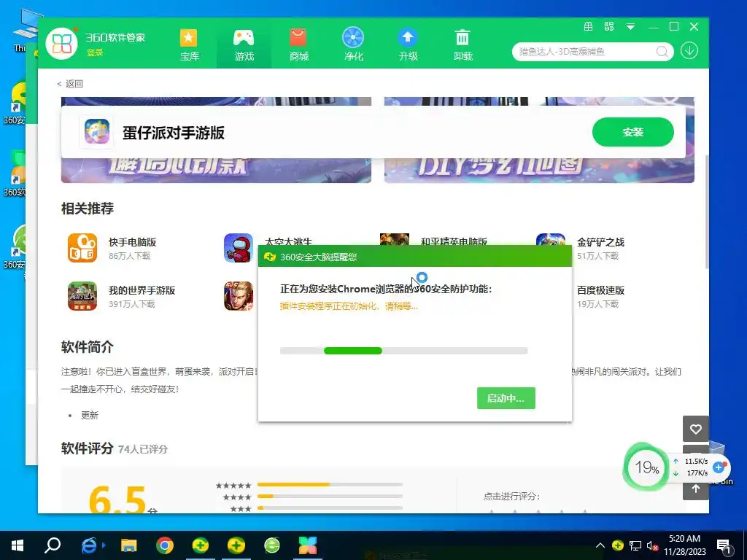This screenshot has width=747, height=560.
Task: Open the 宝库 tab
Action: click(189, 46)
